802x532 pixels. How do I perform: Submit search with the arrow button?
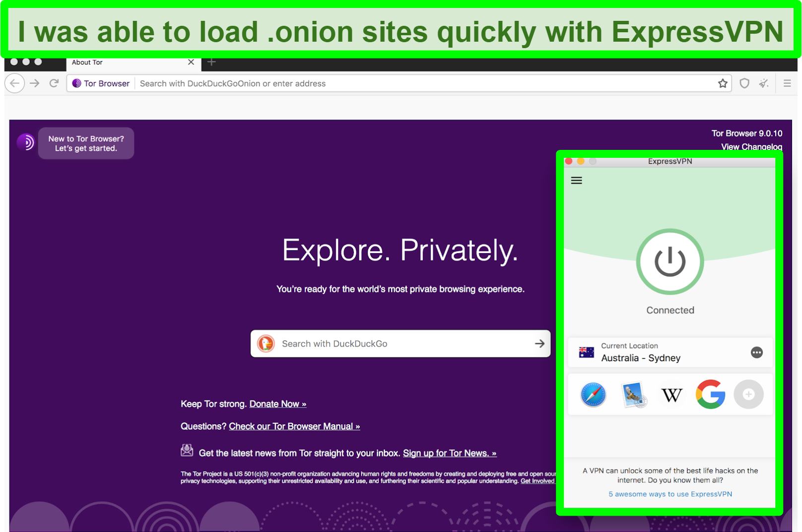pos(539,343)
